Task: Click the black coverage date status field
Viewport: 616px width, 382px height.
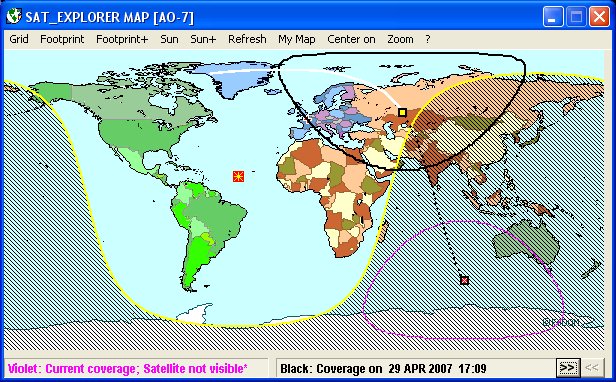Action: click(x=383, y=369)
